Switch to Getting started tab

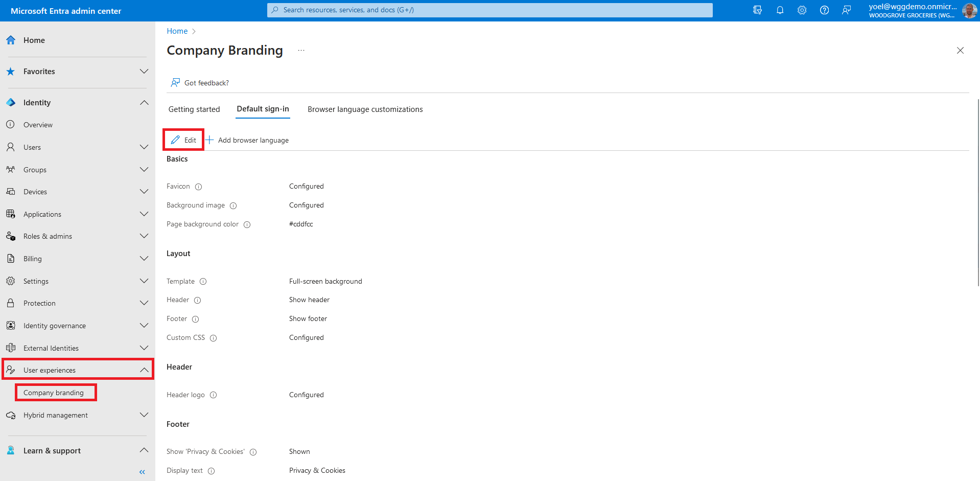[x=194, y=109]
